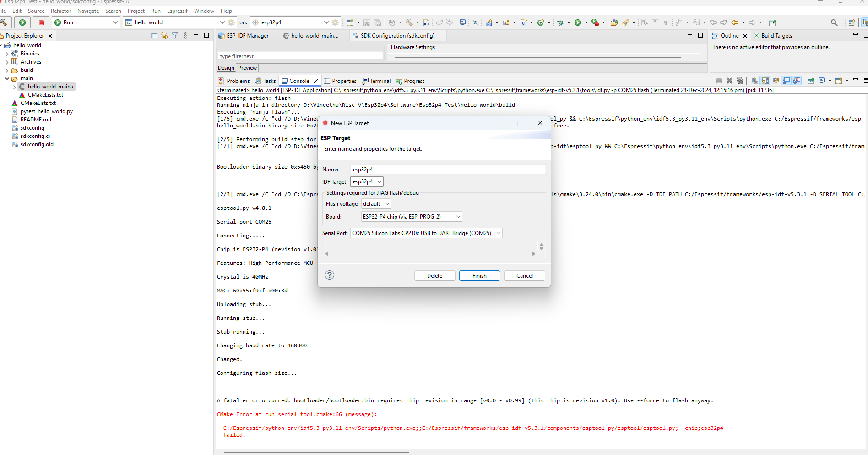Edit hello_world launch configuration gear icon
The width and height of the screenshot is (868, 455).
coord(231,22)
